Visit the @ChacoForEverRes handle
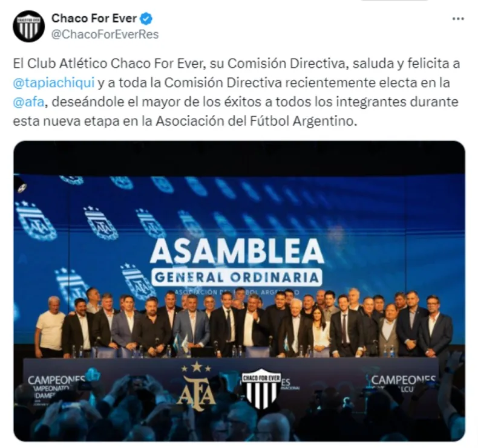This screenshot has height=448, width=478. pyautogui.click(x=105, y=34)
